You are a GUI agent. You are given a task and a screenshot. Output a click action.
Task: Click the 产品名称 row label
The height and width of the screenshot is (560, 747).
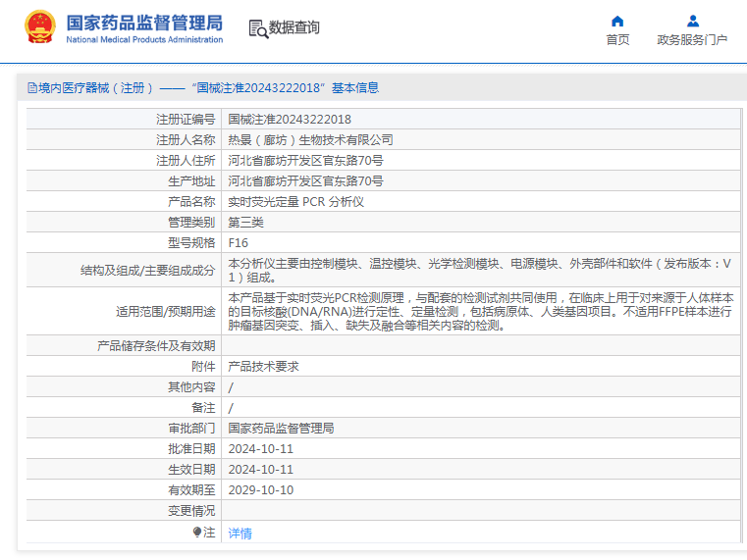point(191,202)
